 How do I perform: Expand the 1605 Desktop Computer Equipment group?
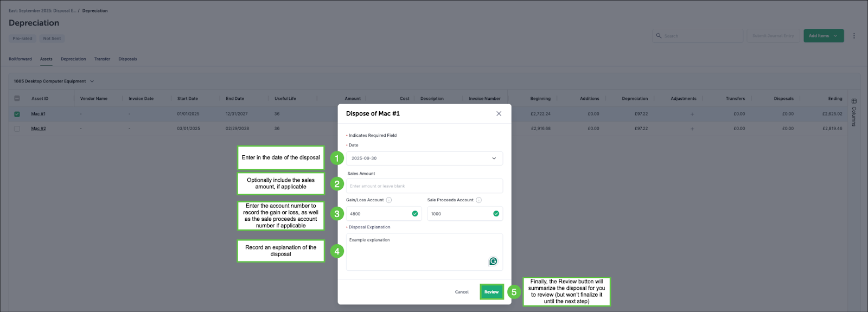coord(92,81)
